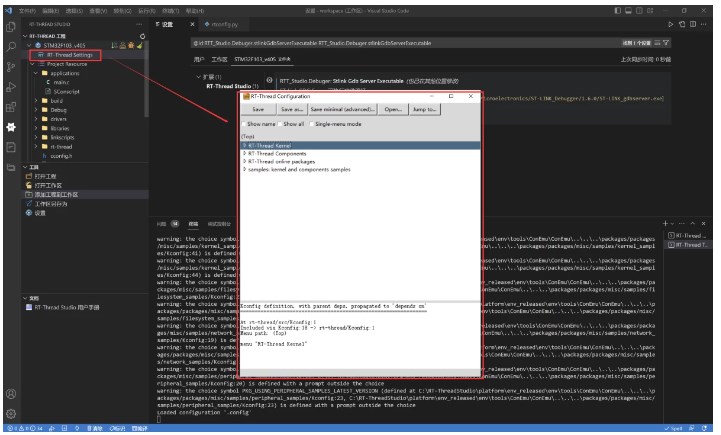Click the Save minimal (advanced)... button
The width and height of the screenshot is (721, 435).
343,109
